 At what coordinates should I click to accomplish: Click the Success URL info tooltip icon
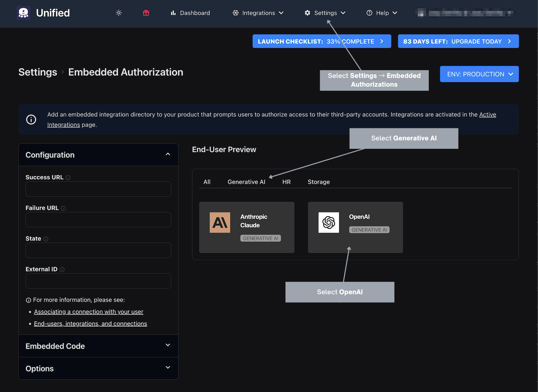68,177
